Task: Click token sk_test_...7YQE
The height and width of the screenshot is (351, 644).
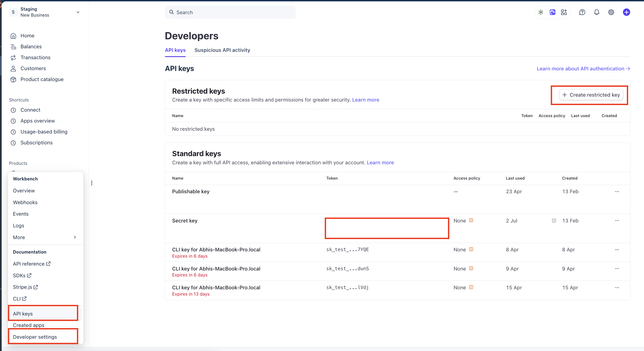Action: (x=347, y=249)
